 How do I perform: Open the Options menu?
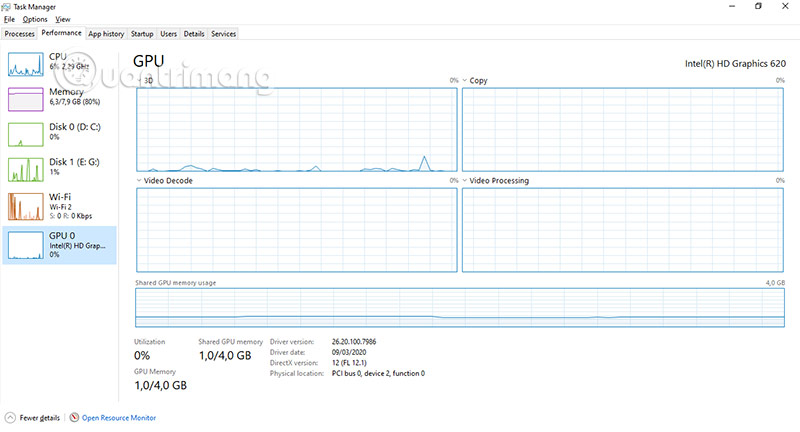pos(35,19)
